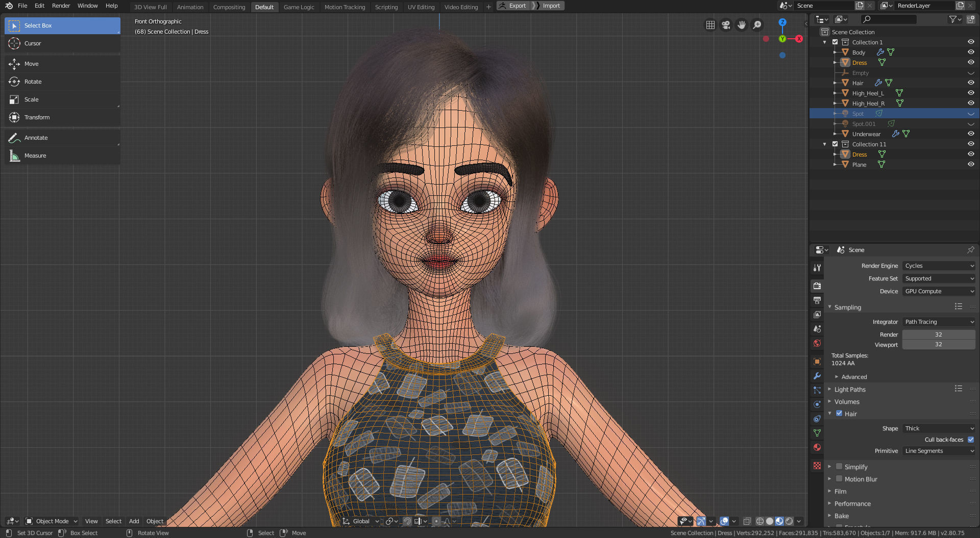This screenshot has width=980, height=538.
Task: Hide the Body object in outliner
Action: pos(971,52)
